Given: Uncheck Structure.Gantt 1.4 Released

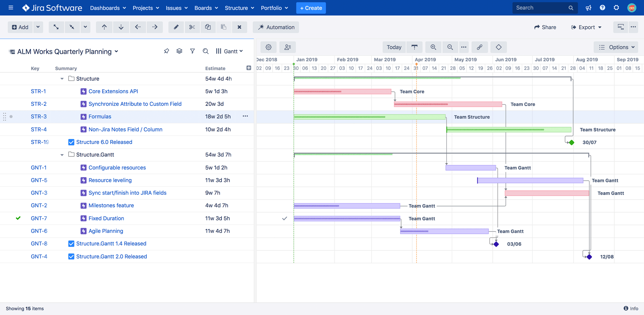Looking at the screenshot, I should (71, 243).
